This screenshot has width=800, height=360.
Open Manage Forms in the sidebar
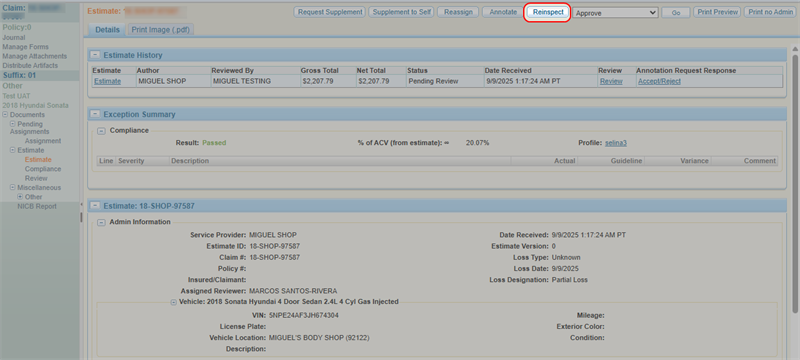[x=26, y=47]
